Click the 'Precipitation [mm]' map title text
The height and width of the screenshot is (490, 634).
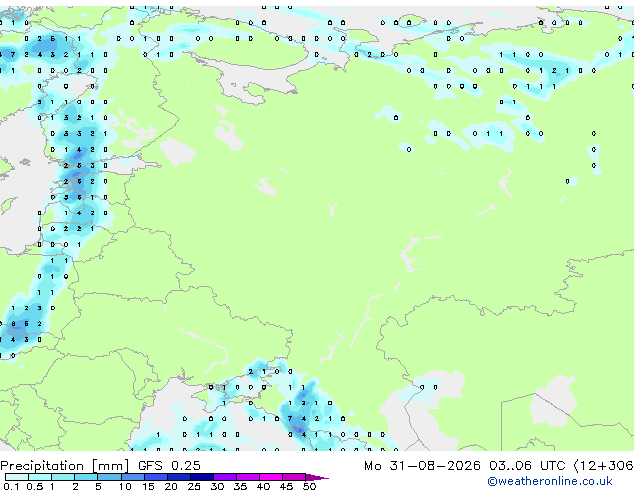[65, 466]
